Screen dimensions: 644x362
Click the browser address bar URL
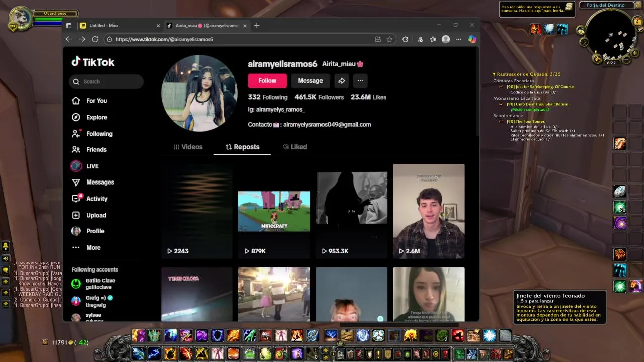pyautogui.click(x=164, y=39)
